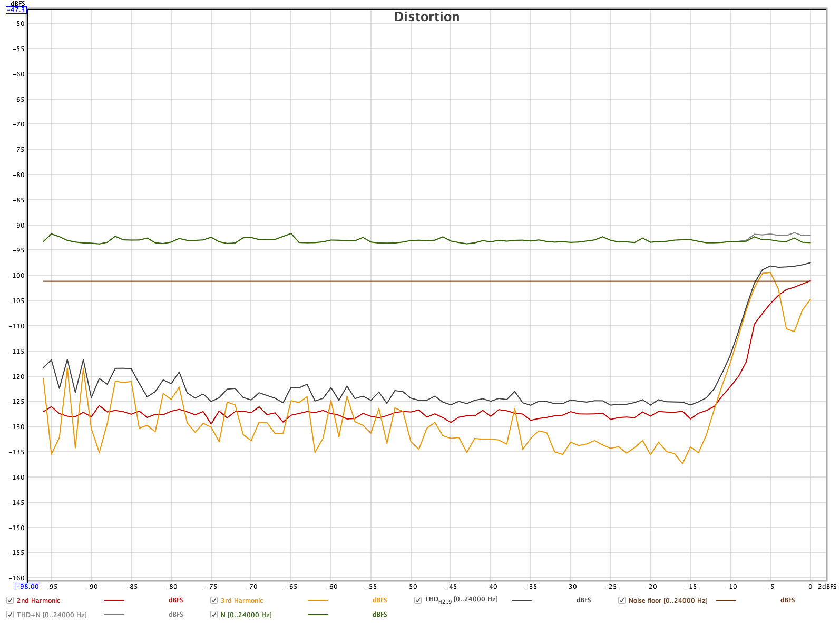This screenshot has width=840, height=623.
Task: Click the grey THD+N line swatch
Action: 114,615
